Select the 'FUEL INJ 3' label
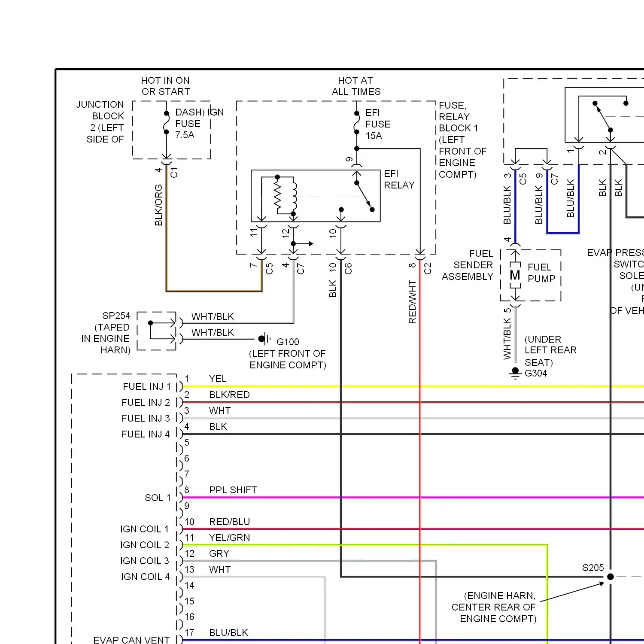Image resolution: width=644 pixels, height=644 pixels. click(146, 418)
